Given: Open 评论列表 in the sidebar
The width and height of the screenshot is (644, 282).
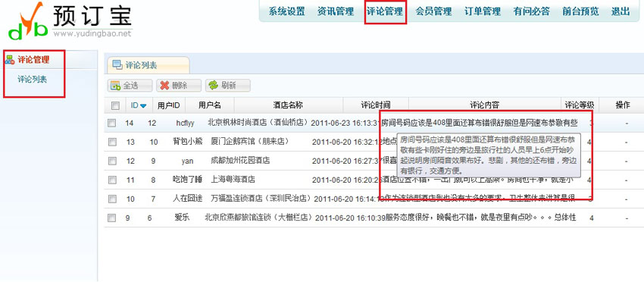Looking at the screenshot, I should click(x=32, y=80).
